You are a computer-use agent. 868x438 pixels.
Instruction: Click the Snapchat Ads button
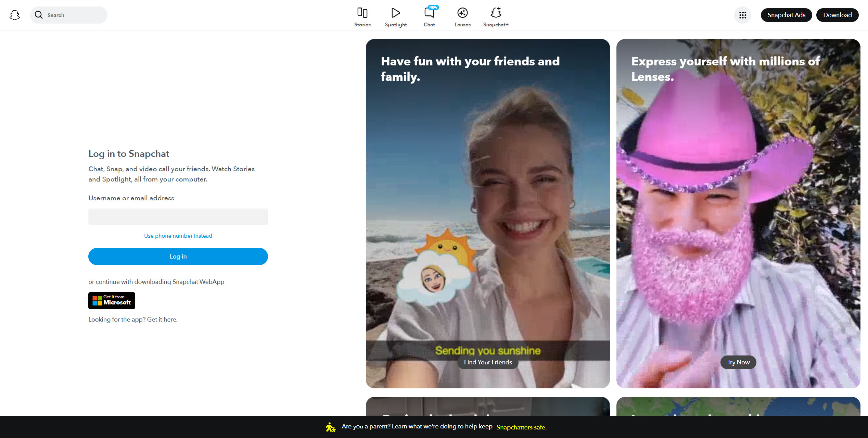click(x=786, y=15)
